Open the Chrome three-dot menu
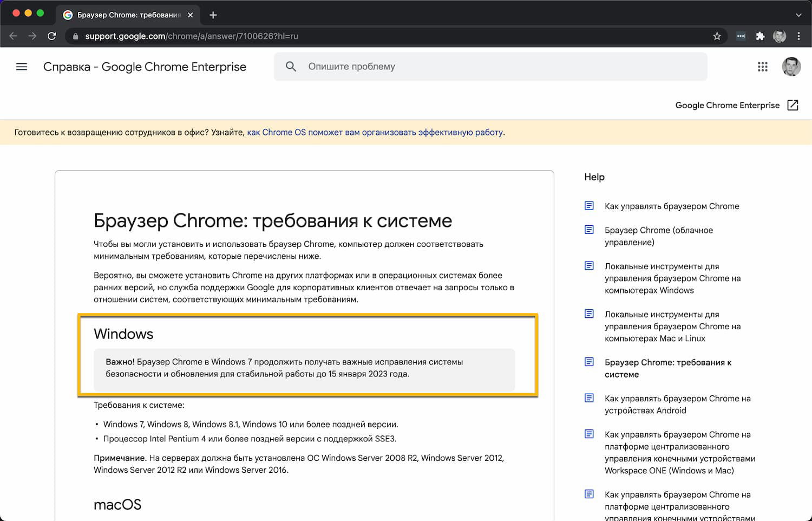 [x=798, y=36]
